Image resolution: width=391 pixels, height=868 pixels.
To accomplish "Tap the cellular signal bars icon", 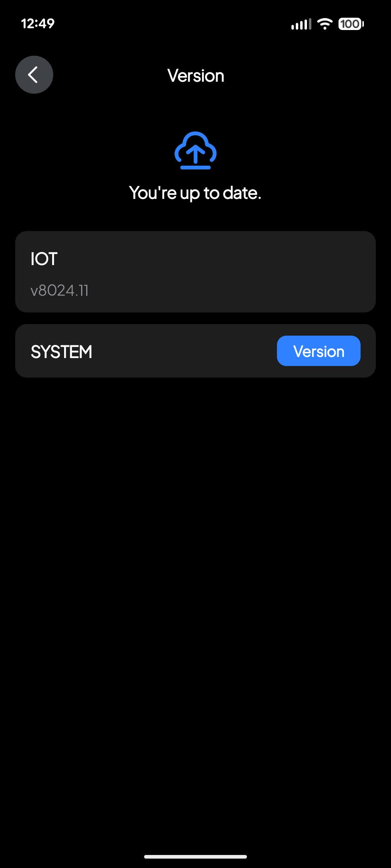I will (x=301, y=24).
